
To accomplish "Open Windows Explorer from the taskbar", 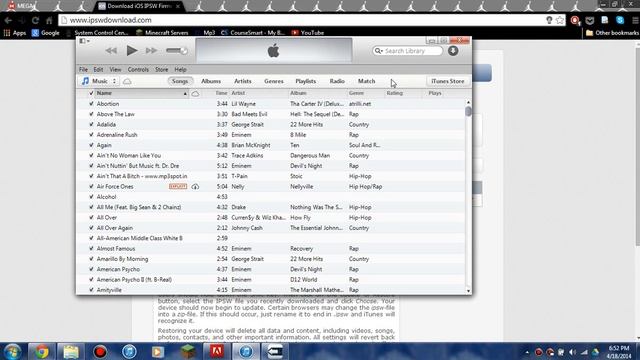I will (71, 351).
